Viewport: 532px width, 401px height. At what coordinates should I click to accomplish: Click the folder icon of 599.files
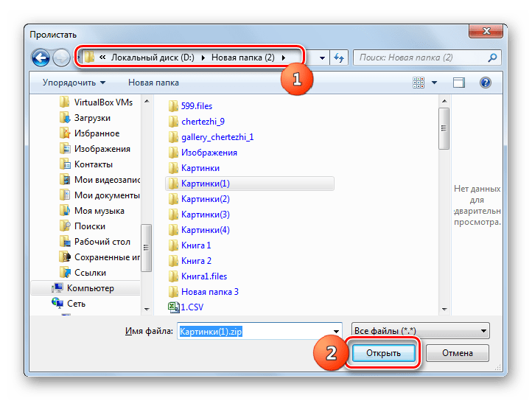pyautogui.click(x=173, y=106)
